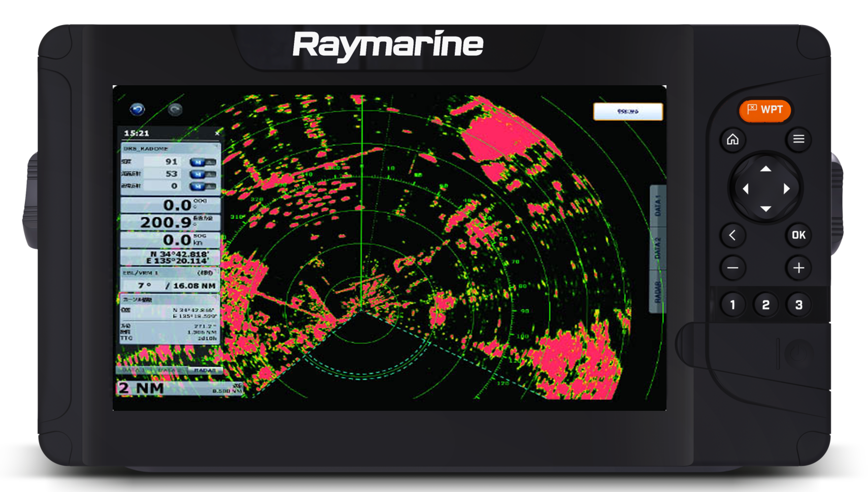Open the vertical DATA 1 side tab
The width and height of the screenshot is (868, 492).
(658, 205)
